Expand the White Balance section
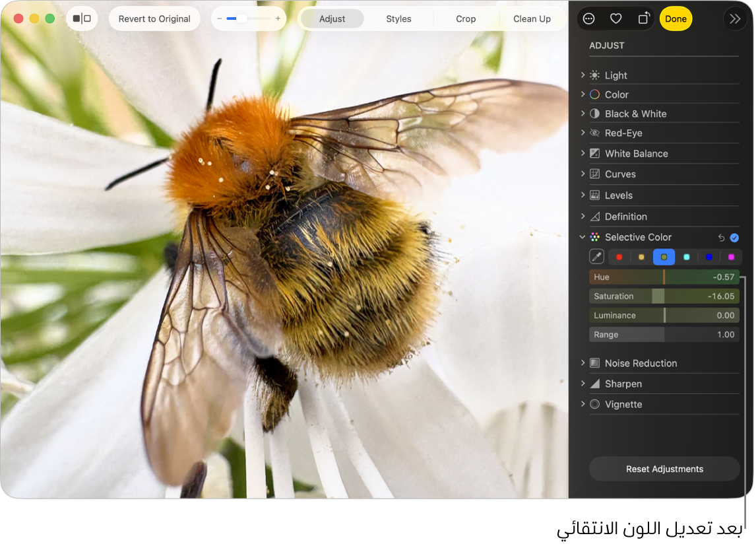This screenshot has width=756, height=548. pyautogui.click(x=584, y=154)
